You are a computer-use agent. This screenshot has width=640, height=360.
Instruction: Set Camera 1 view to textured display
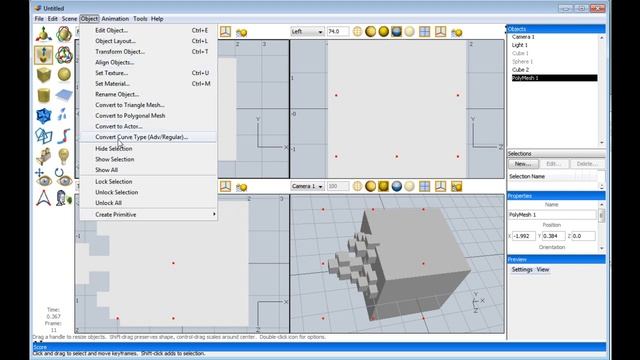click(396, 186)
